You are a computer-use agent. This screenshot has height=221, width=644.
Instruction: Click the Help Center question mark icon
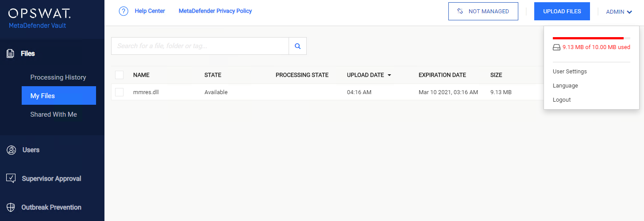[123, 11]
